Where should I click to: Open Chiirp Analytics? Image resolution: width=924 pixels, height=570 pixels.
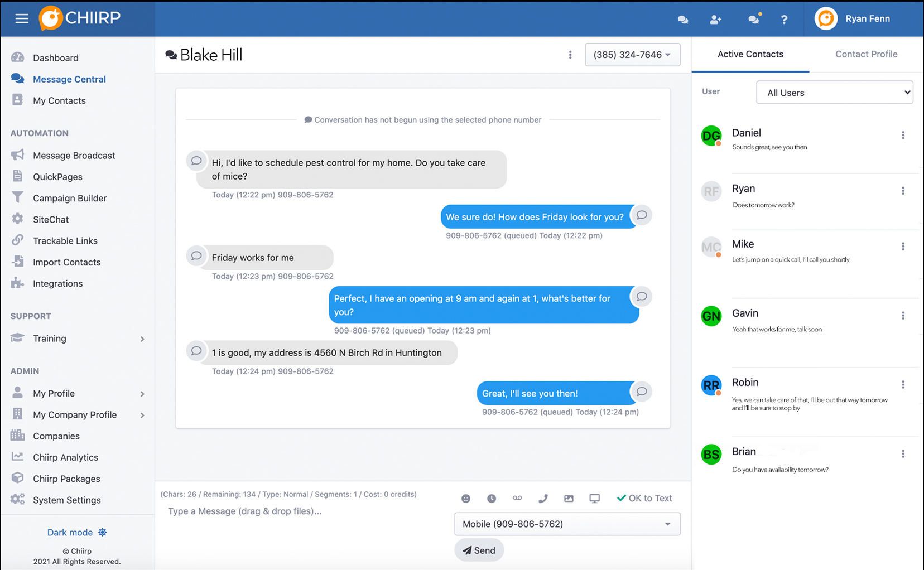click(x=65, y=457)
